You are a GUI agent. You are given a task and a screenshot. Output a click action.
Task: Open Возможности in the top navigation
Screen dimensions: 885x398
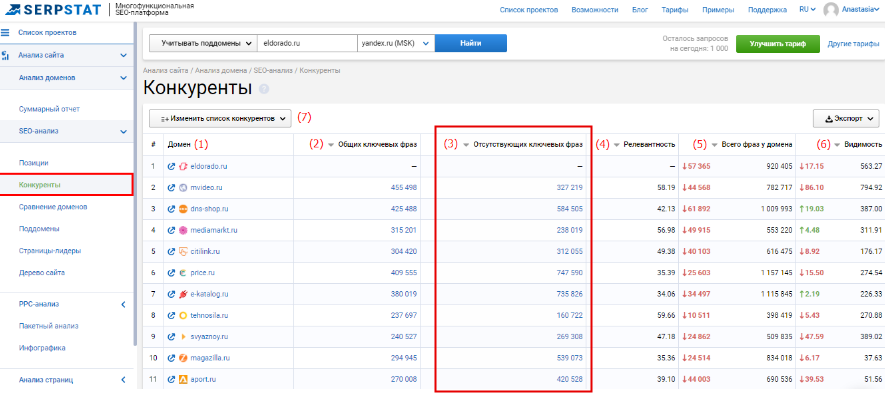coord(594,10)
